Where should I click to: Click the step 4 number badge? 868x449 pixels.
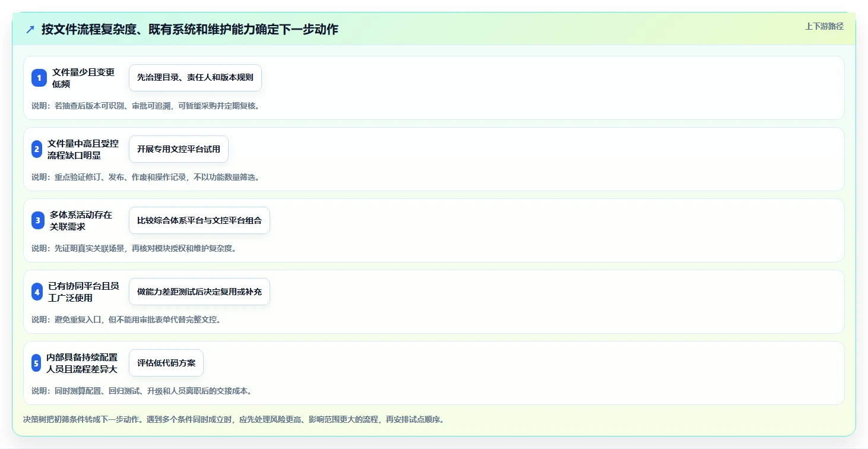[x=37, y=292]
